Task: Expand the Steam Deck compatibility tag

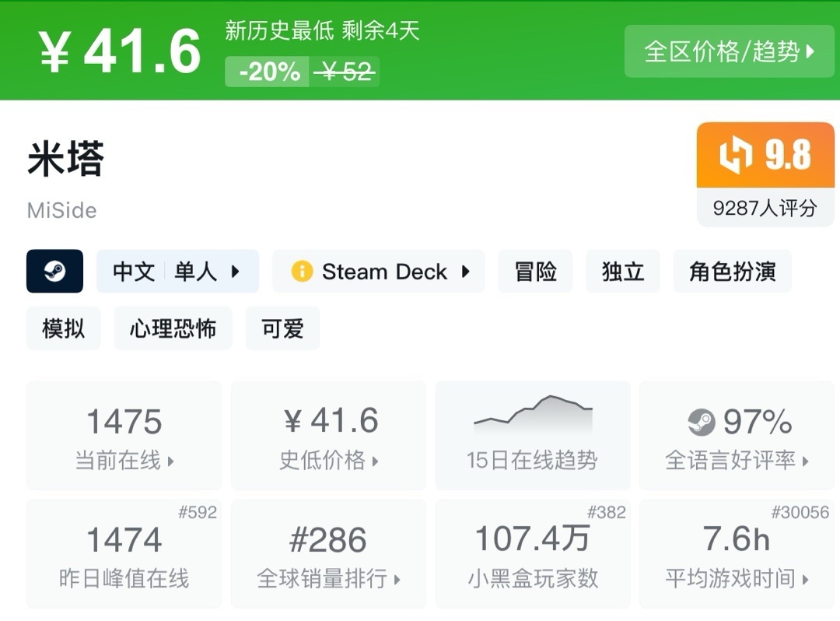Action: coord(379,272)
